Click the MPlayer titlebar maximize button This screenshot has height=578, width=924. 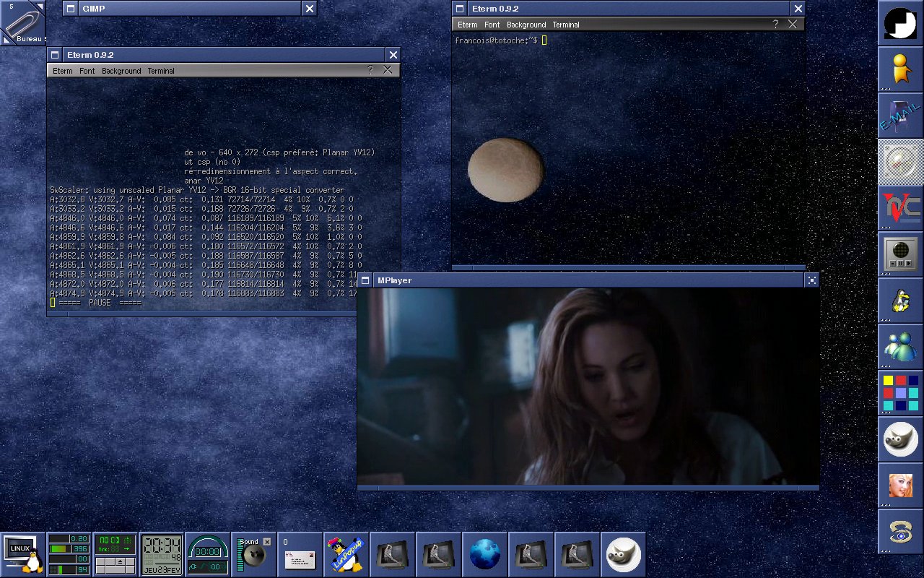pyautogui.click(x=812, y=280)
